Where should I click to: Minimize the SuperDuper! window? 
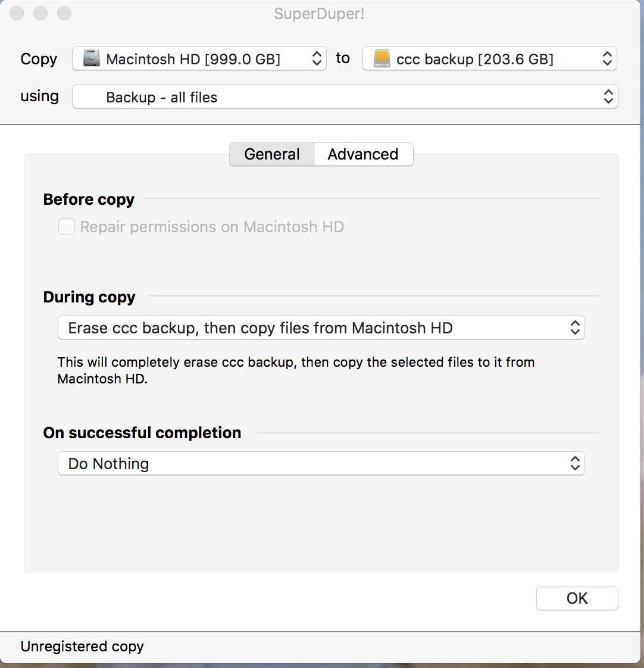click(x=40, y=13)
